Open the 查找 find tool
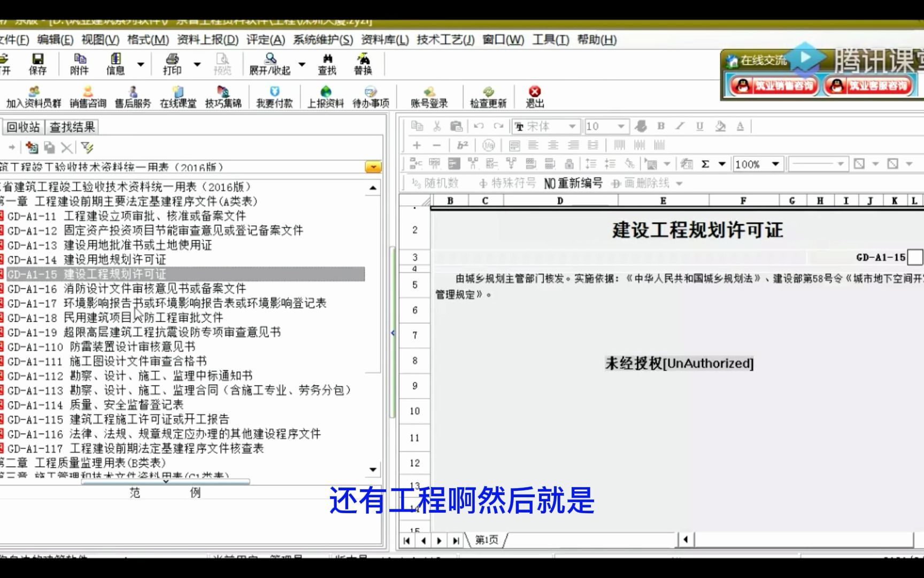Image resolution: width=924 pixels, height=578 pixels. click(x=327, y=64)
